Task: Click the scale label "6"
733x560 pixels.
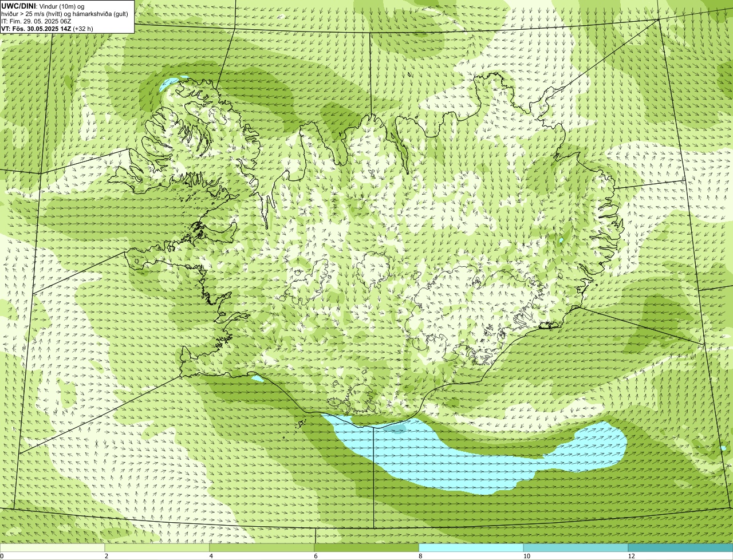Action: pos(316,556)
